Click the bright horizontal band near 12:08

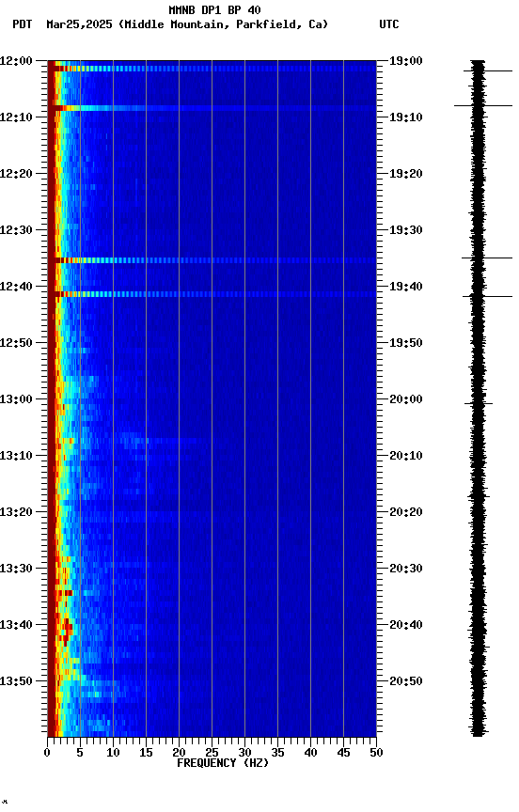click(x=212, y=108)
